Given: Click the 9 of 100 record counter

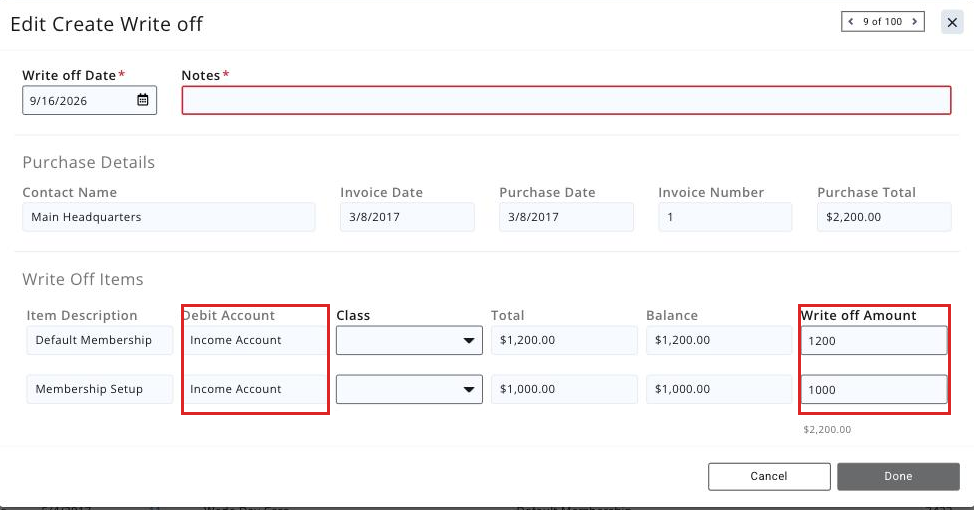Looking at the screenshot, I should pos(882,22).
